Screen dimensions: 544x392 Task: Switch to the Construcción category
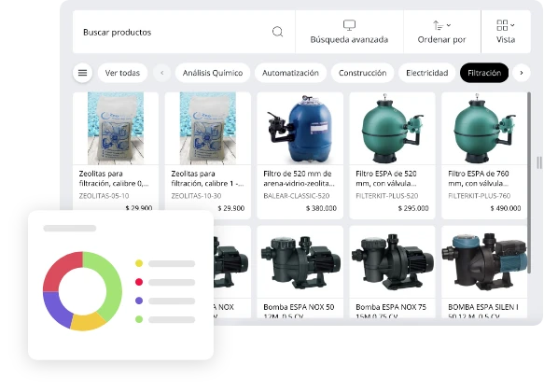tap(363, 73)
